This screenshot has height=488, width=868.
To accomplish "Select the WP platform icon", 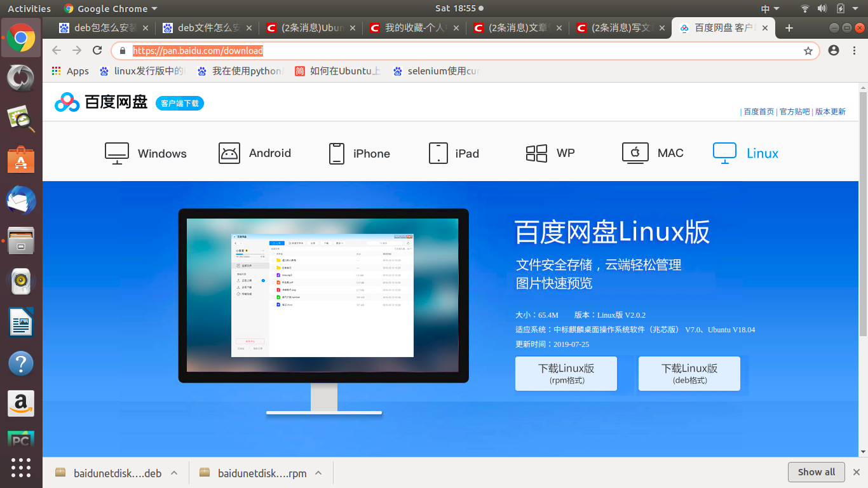I will tap(537, 152).
